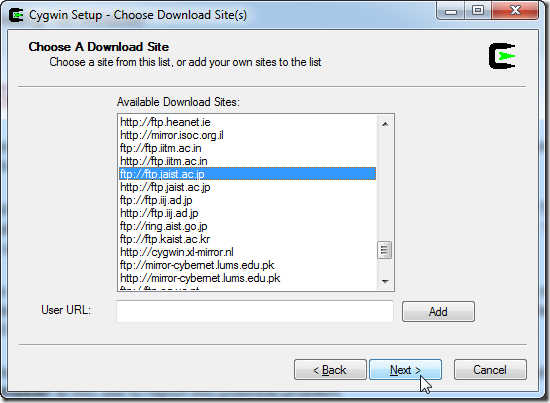Image resolution: width=550 pixels, height=403 pixels.
Task: Select ftp://mirror-cybernet.lums.edu.pk mirror
Action: click(x=247, y=265)
